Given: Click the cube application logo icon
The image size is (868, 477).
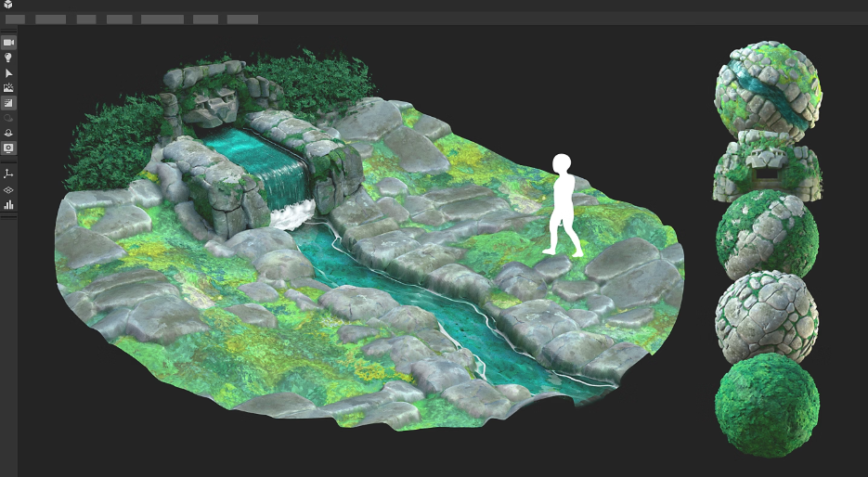Looking at the screenshot, I should pos(7,5).
